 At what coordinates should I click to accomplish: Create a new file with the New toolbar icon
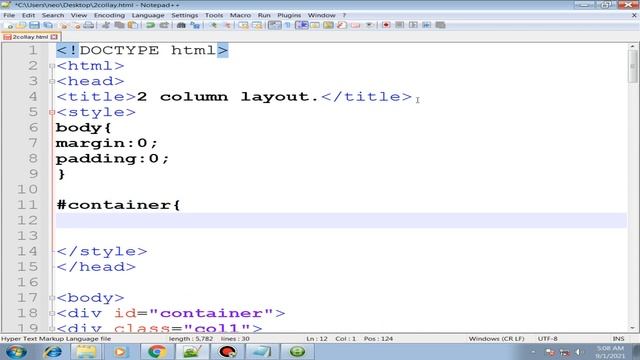click(x=9, y=25)
